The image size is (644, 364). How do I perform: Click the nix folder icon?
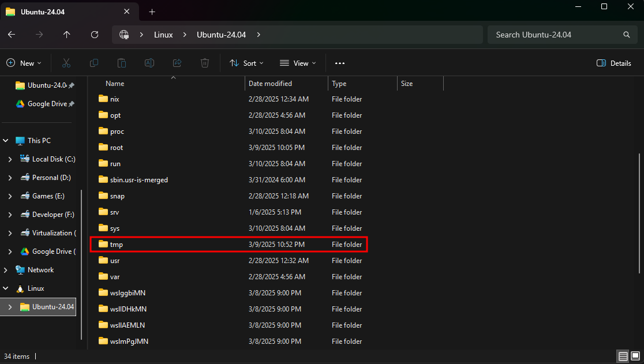click(x=103, y=99)
